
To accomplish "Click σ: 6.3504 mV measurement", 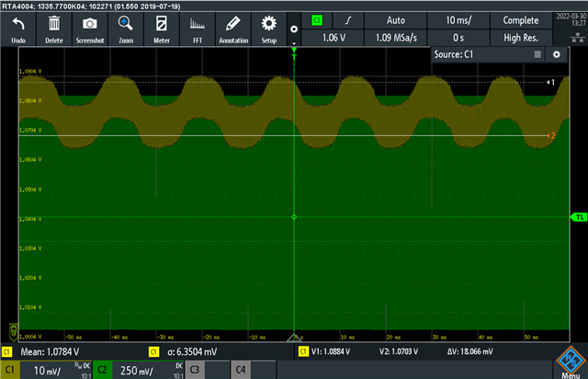I will 192,352.
